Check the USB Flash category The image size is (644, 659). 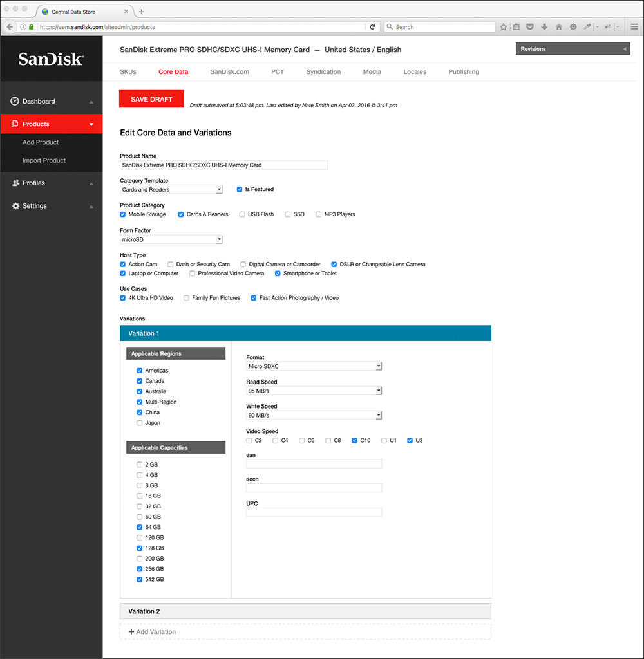[242, 214]
